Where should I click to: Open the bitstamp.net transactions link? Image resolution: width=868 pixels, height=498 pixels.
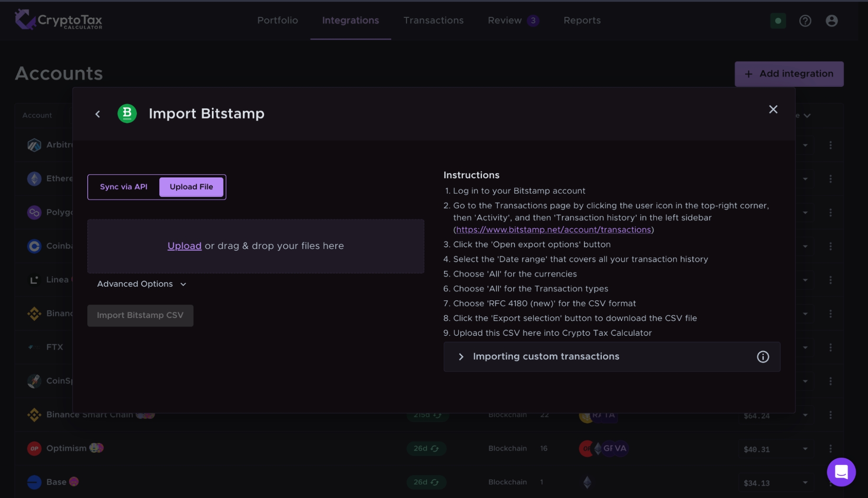pos(553,230)
